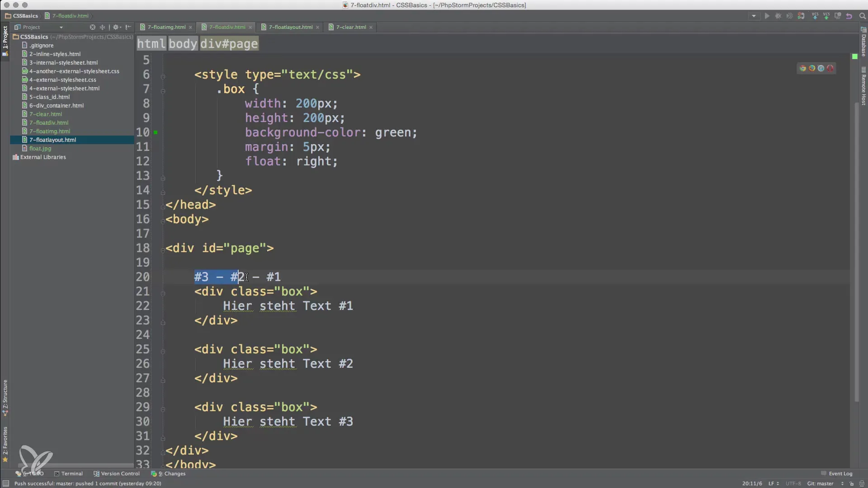Open Terminal tool window
The height and width of the screenshot is (488, 868).
tap(68, 474)
